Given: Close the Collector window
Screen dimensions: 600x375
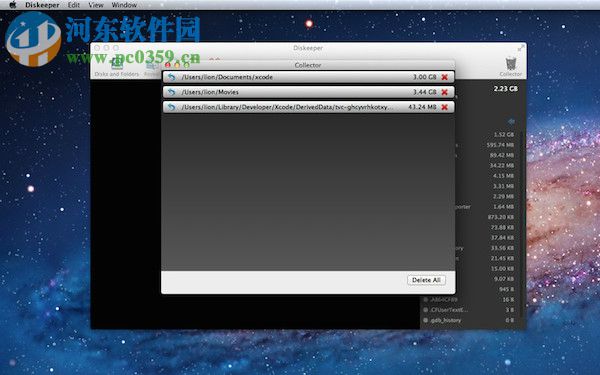Looking at the screenshot, I should pyautogui.click(x=168, y=65).
